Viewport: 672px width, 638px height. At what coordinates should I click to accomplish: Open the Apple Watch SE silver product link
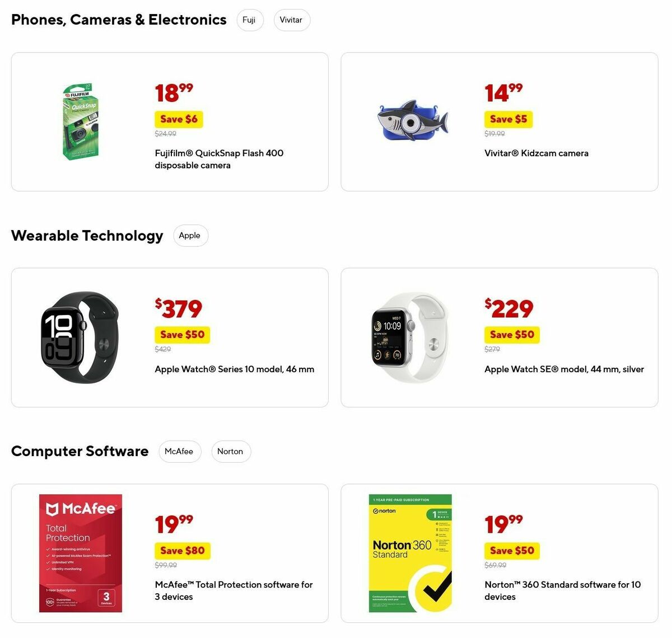coord(563,369)
